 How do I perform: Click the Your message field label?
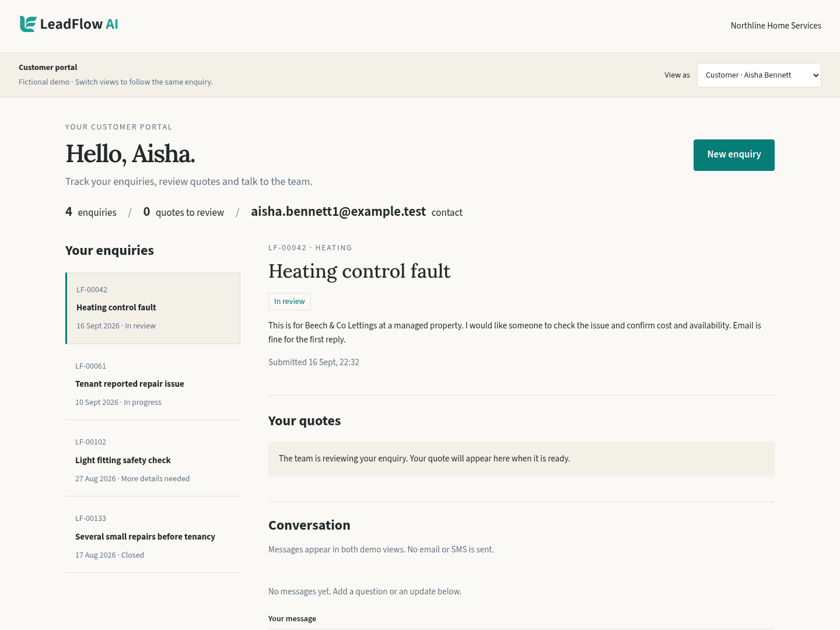coord(292,619)
